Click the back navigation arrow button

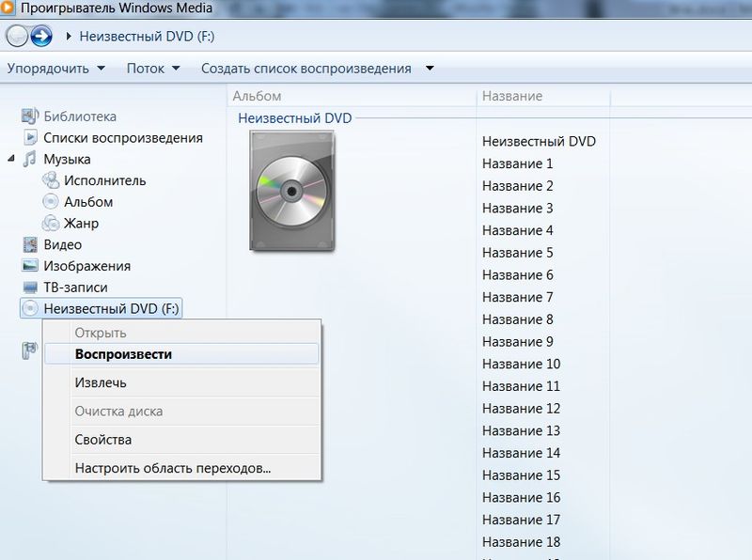pyautogui.click(x=17, y=36)
